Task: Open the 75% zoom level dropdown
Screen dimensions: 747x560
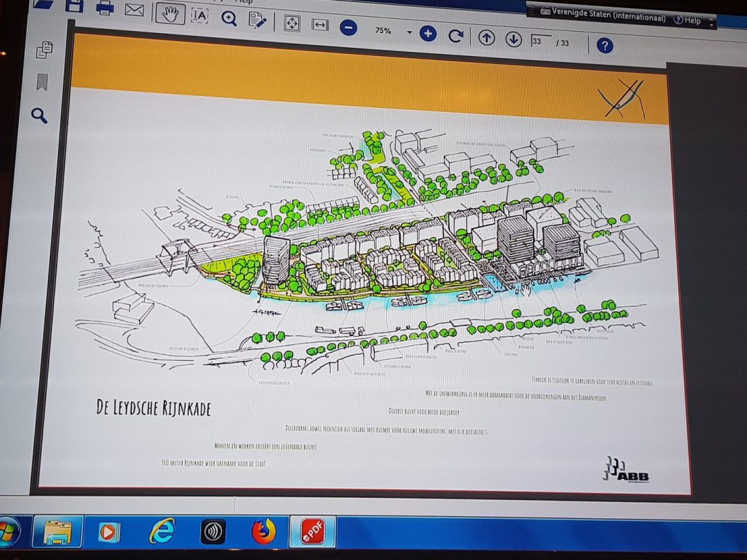Action: pyautogui.click(x=409, y=32)
